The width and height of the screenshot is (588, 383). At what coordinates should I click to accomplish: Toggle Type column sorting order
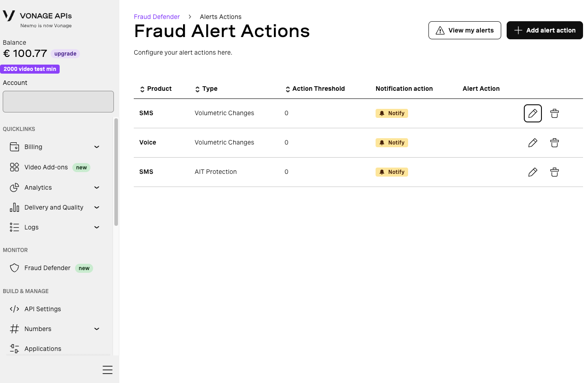click(197, 89)
